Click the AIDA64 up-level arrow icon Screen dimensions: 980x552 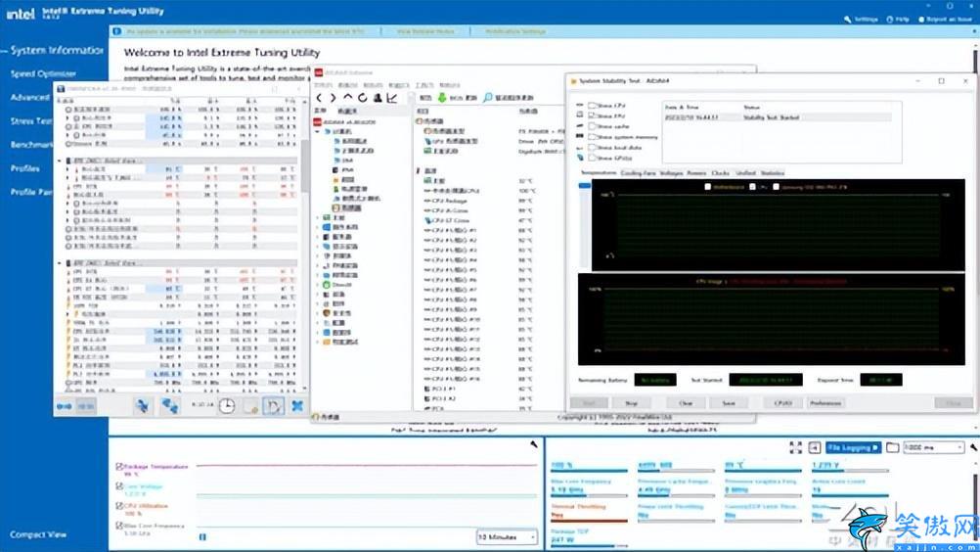(348, 98)
